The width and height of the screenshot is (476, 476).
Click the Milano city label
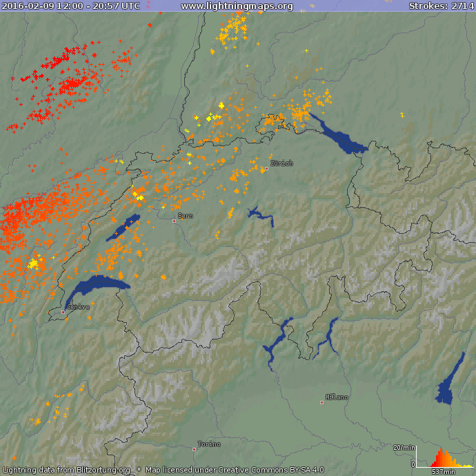(x=337, y=397)
